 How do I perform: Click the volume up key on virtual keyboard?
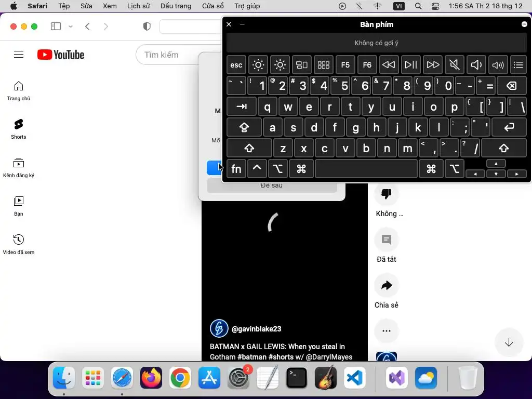point(498,64)
